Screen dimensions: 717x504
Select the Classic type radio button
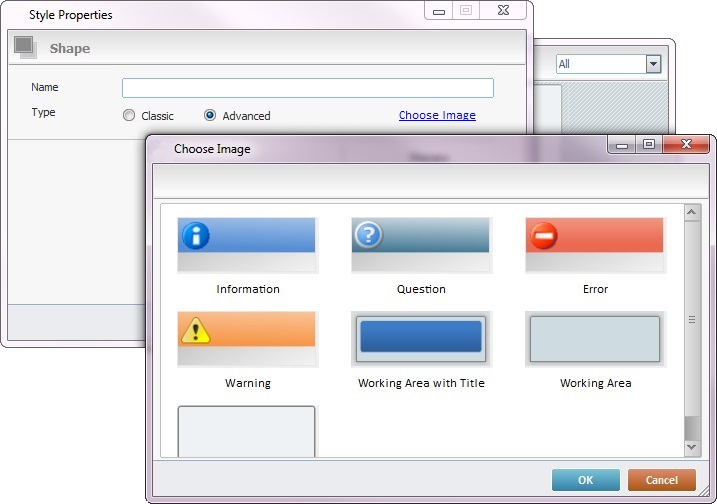[129, 116]
